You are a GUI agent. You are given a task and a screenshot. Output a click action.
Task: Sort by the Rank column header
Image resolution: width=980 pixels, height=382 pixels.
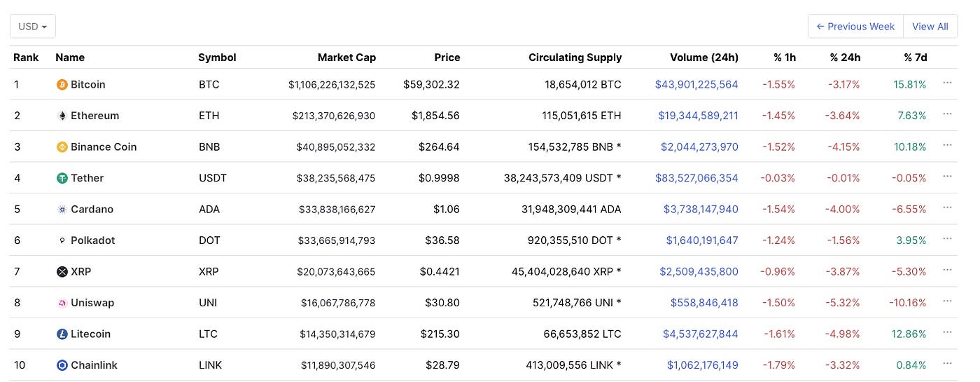pyautogui.click(x=26, y=57)
